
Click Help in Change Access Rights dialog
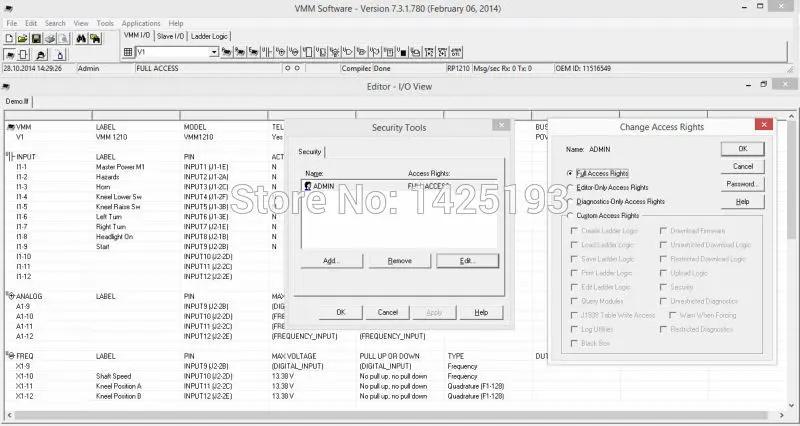(x=742, y=202)
